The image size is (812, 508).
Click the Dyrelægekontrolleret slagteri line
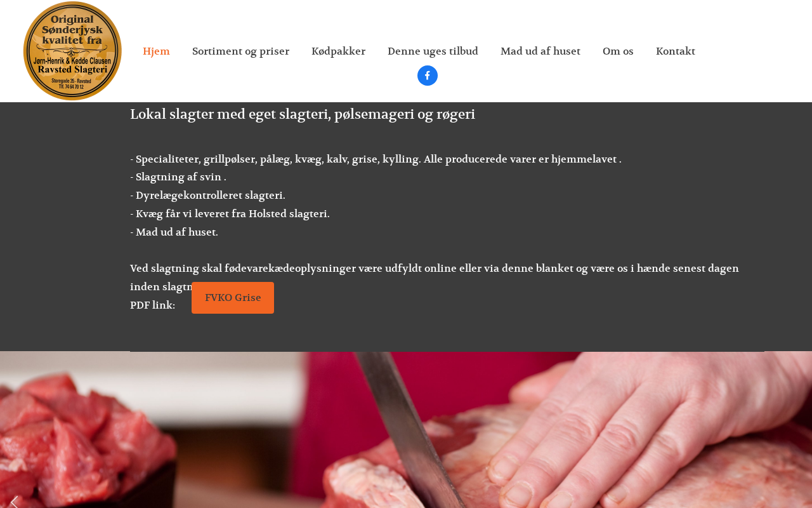point(207,196)
